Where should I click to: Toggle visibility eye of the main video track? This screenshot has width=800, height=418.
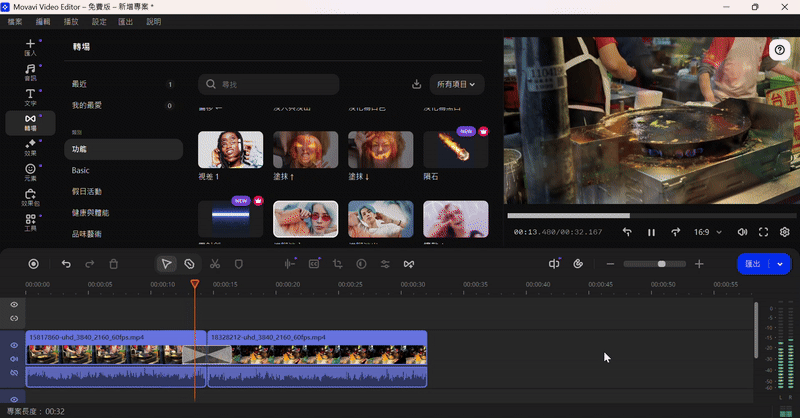click(14, 345)
